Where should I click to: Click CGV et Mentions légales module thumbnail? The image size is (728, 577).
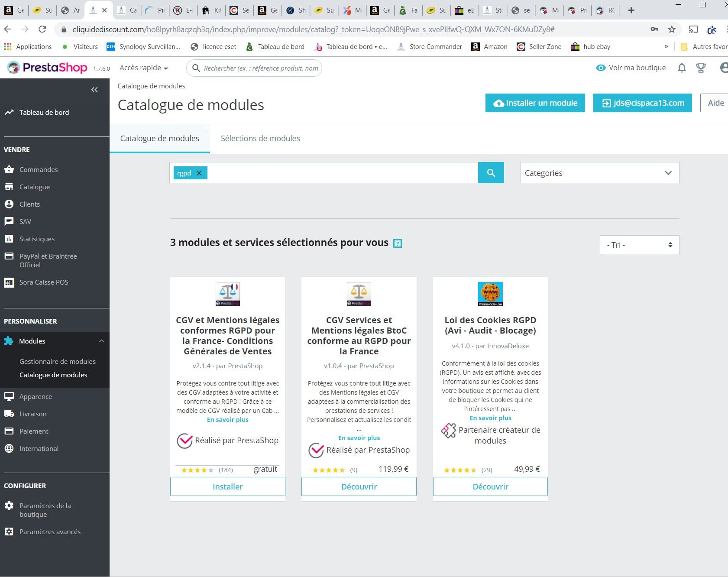tap(228, 294)
